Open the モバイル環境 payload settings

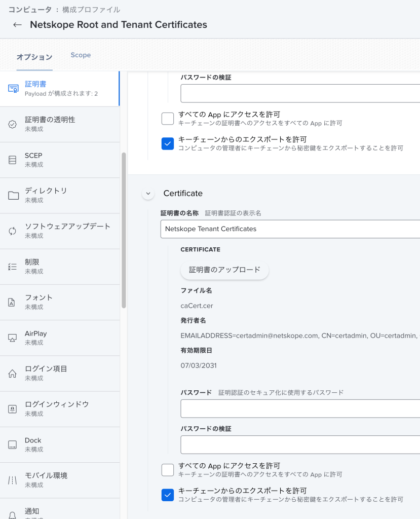pyautogui.click(x=60, y=480)
